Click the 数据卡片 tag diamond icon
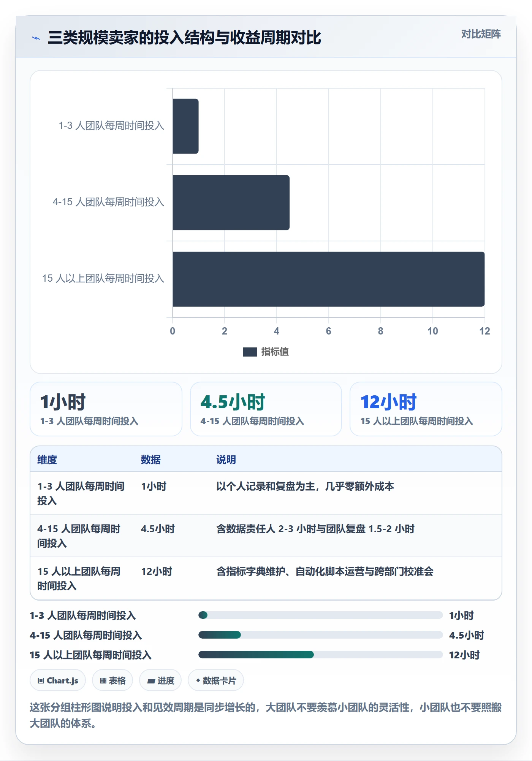 pos(198,680)
